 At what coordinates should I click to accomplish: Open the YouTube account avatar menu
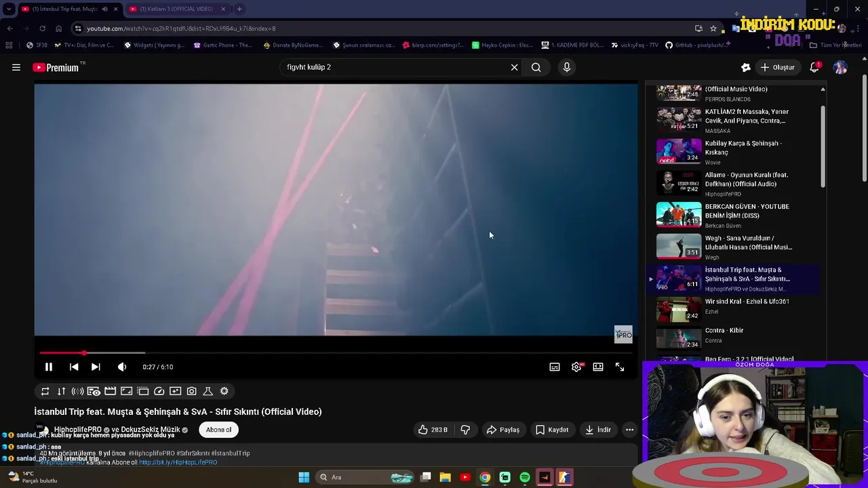tap(840, 67)
